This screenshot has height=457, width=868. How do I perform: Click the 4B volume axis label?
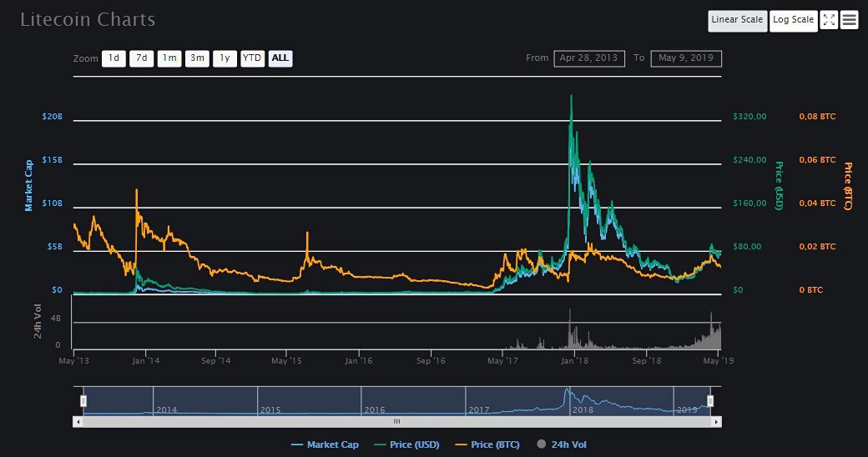(55, 319)
